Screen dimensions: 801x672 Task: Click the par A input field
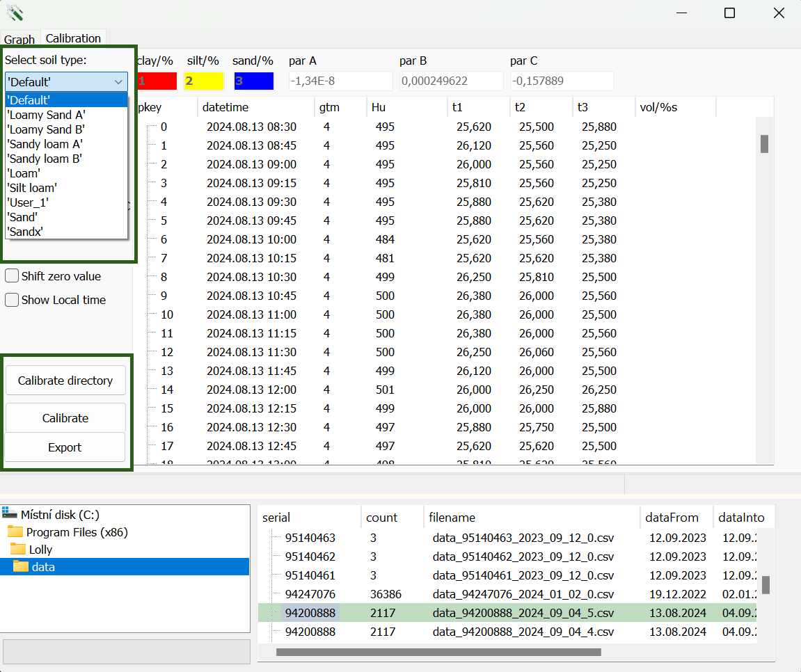tap(340, 81)
